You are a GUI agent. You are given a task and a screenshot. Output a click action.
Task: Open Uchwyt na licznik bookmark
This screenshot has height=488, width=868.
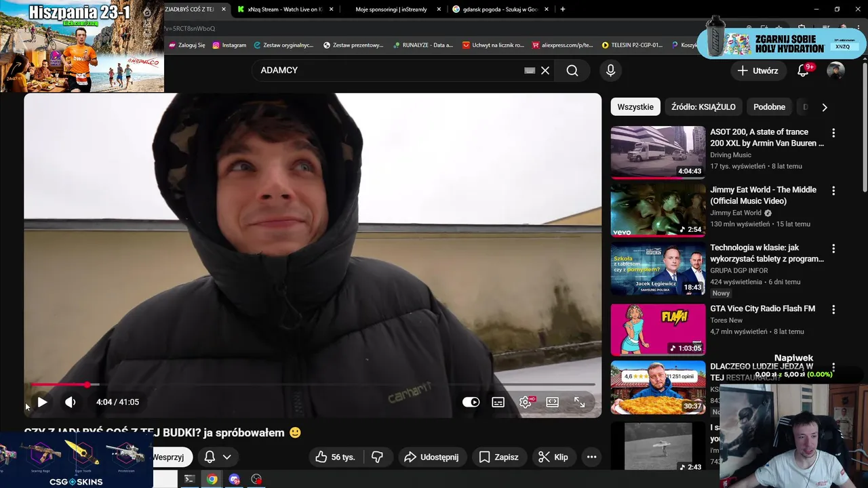[494, 45]
